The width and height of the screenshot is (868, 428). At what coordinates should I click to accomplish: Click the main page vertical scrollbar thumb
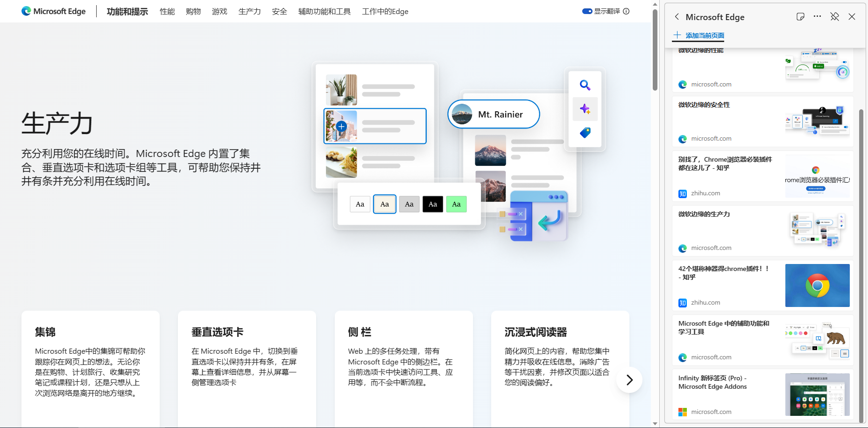(x=655, y=50)
